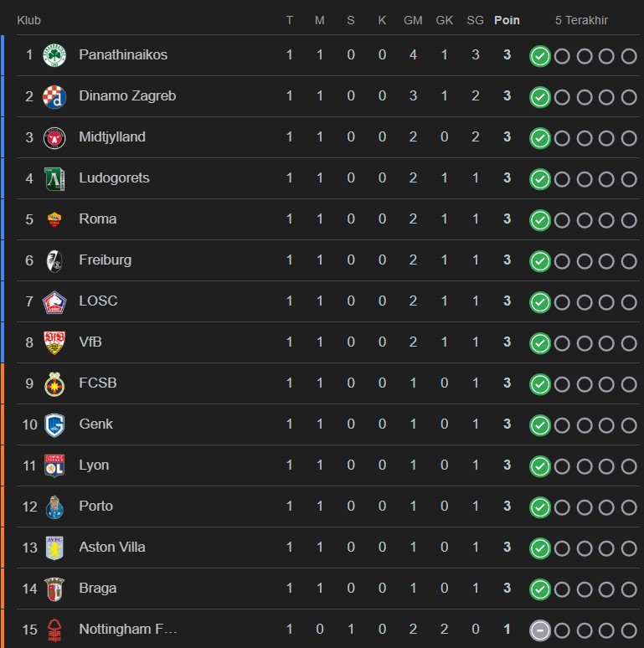The width and height of the screenshot is (644, 648).
Task: Click Nottingham Forest gray draw indicator
Action: pyautogui.click(x=540, y=630)
